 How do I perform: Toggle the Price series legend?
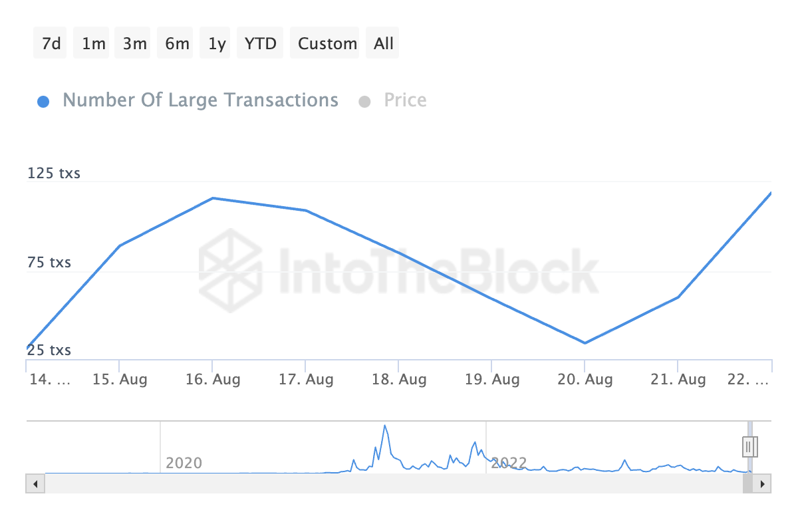tap(405, 100)
